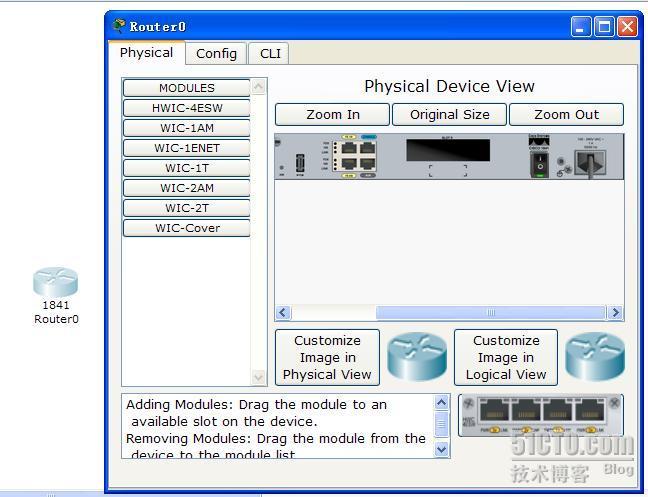The image size is (648, 497).
Task: Click the router power cable socket
Action: pos(591,163)
